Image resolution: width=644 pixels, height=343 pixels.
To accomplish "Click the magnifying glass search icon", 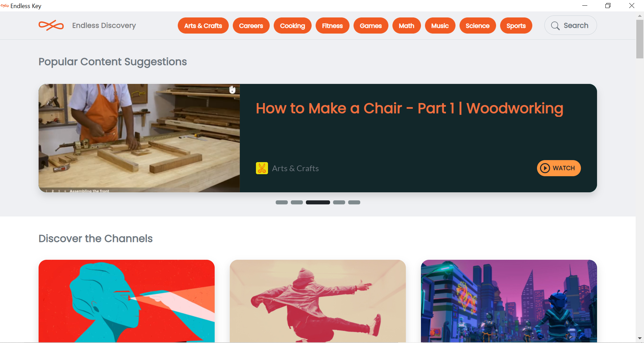I will coord(555,26).
